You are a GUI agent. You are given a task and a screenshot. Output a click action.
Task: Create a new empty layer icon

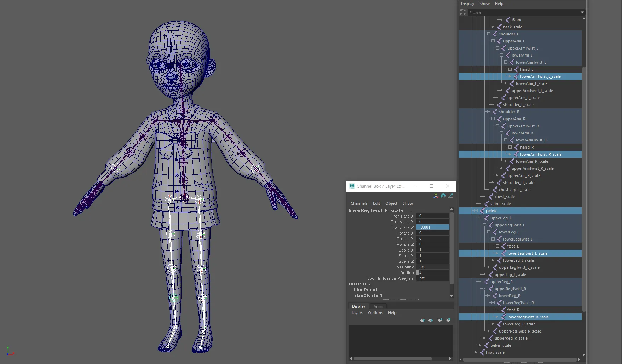click(x=440, y=320)
